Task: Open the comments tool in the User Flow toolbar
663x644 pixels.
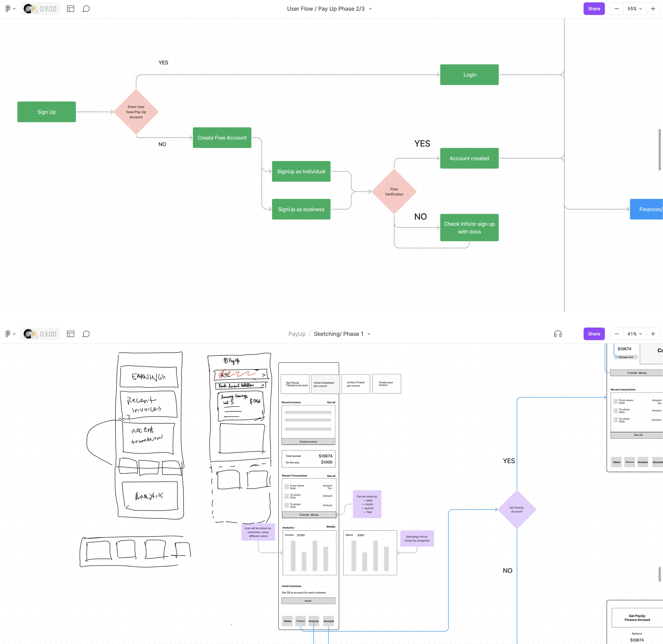Action: click(86, 9)
